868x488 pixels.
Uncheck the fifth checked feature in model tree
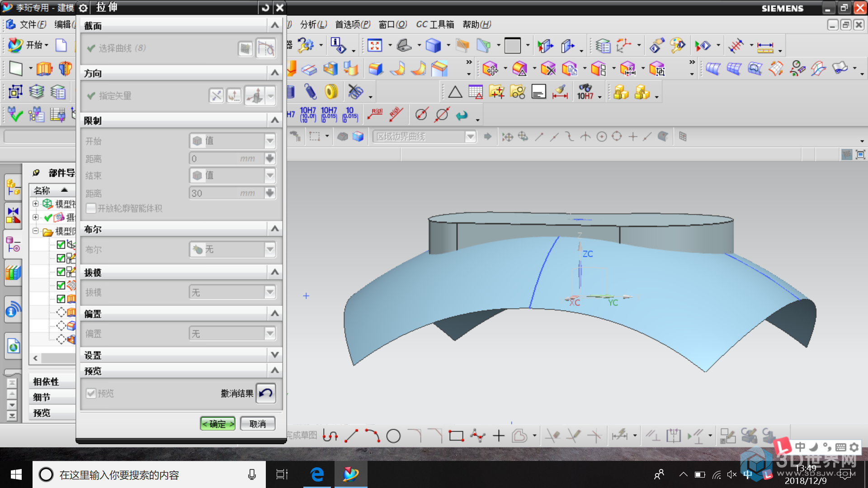coord(61,299)
